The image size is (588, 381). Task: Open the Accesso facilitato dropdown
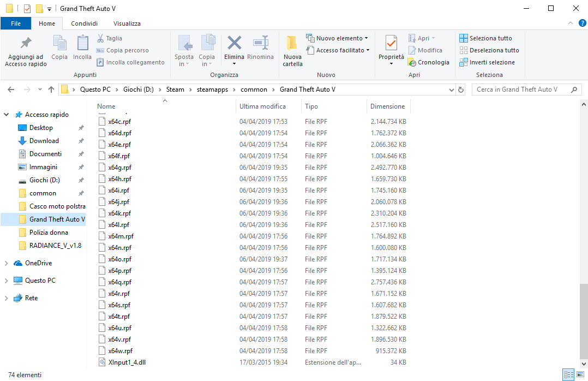point(368,50)
